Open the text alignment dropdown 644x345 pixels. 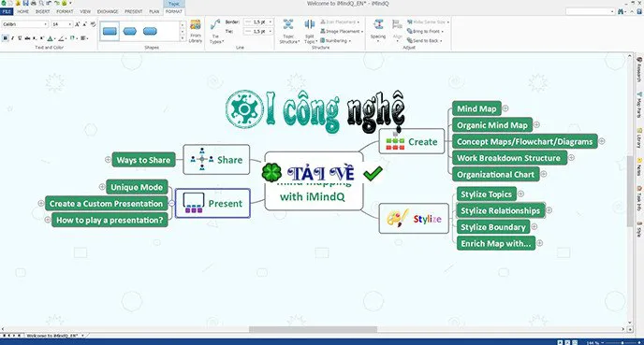[84, 38]
